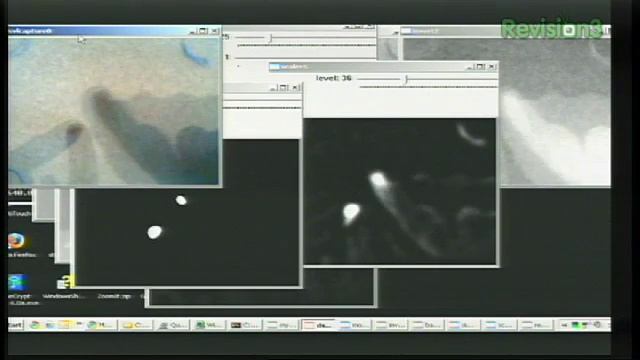640x360 pixels.
Task: Move the top slider handle in the back window
Action: point(270,38)
